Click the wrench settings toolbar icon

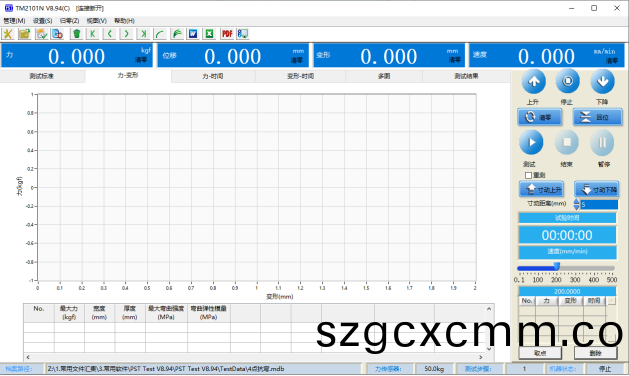8,34
